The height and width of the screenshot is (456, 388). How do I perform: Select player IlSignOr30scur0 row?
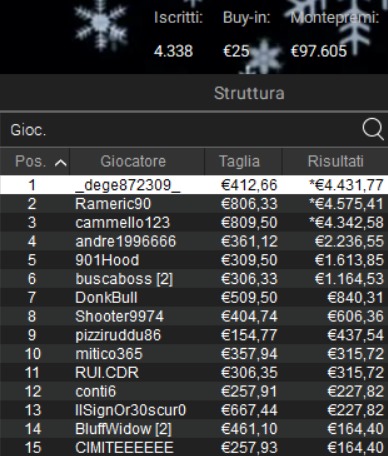pyautogui.click(x=194, y=410)
